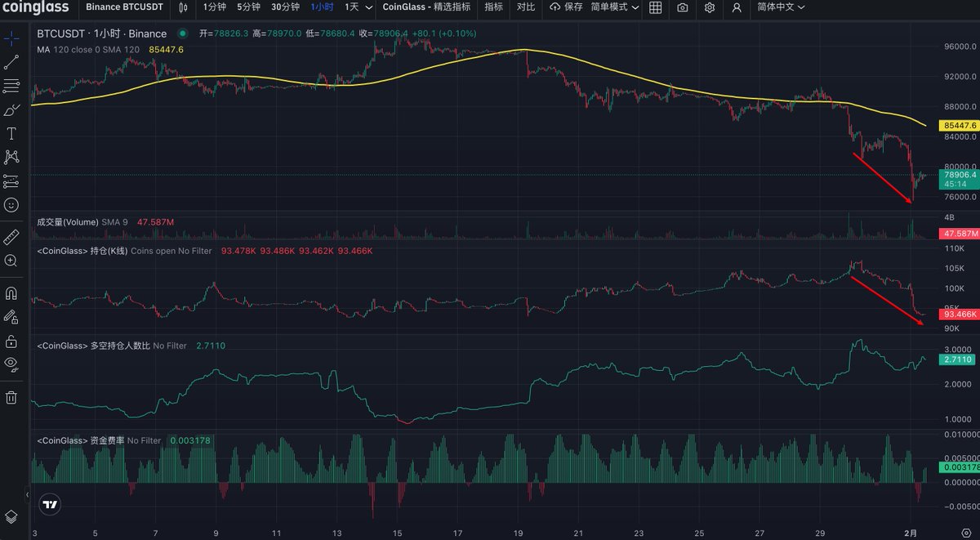Toggle magnet snap mode

11,292
